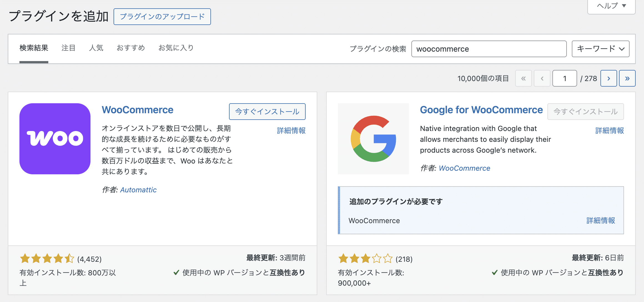
Task: Open the ヘルプ dropdown
Action: click(x=611, y=6)
